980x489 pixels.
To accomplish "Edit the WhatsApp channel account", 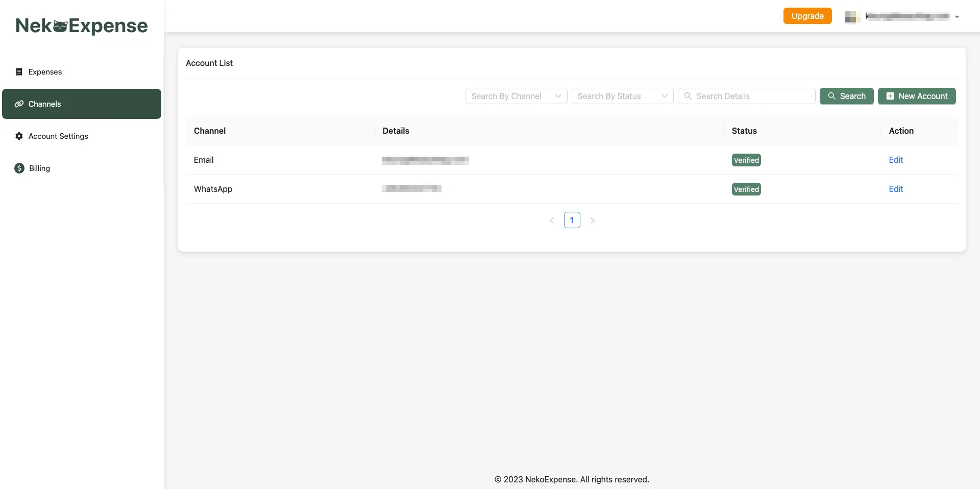I will coord(896,189).
